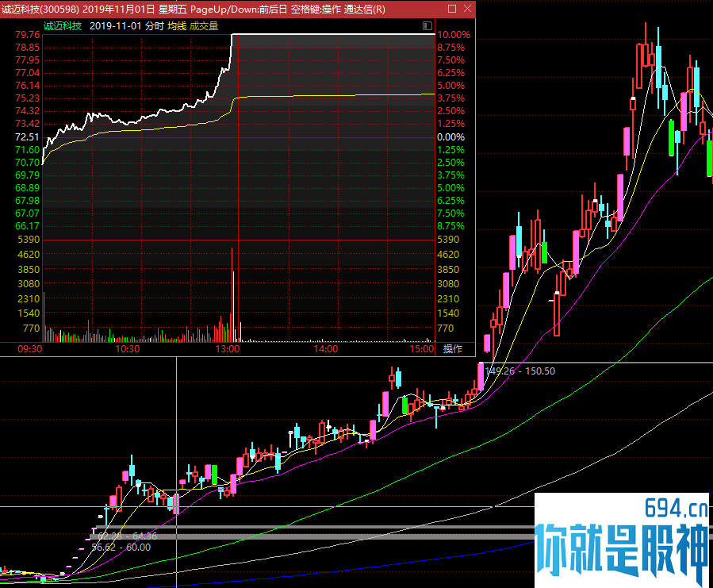Viewport: 713px width, 588px height.
Task: Select the 70.70 price axis label
Action: [x=27, y=163]
